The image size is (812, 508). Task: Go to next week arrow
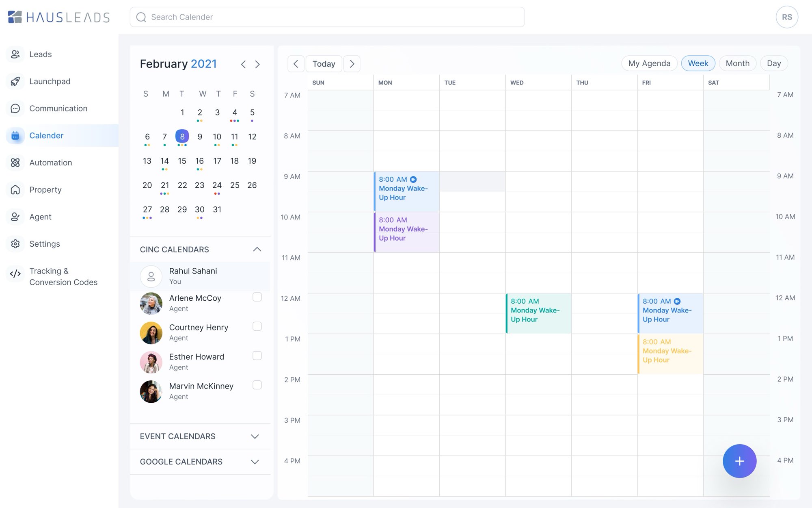[x=352, y=64]
